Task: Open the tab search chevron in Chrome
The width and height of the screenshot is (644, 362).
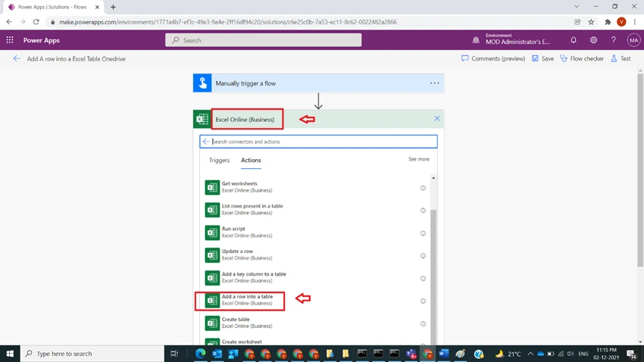Action: pyautogui.click(x=577, y=7)
